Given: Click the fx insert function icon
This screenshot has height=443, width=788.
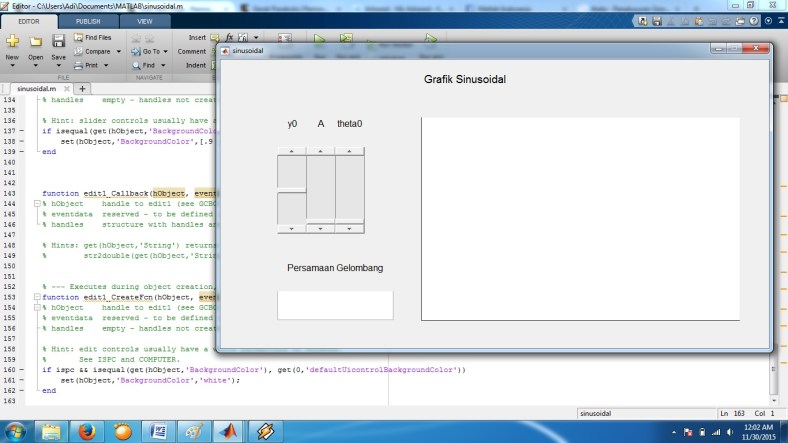Looking at the screenshot, I should (229, 37).
